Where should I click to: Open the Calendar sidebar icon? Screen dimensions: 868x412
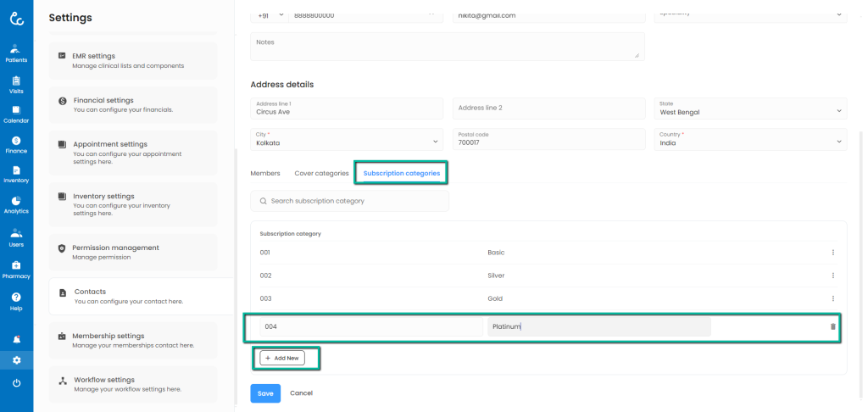pyautogui.click(x=16, y=114)
